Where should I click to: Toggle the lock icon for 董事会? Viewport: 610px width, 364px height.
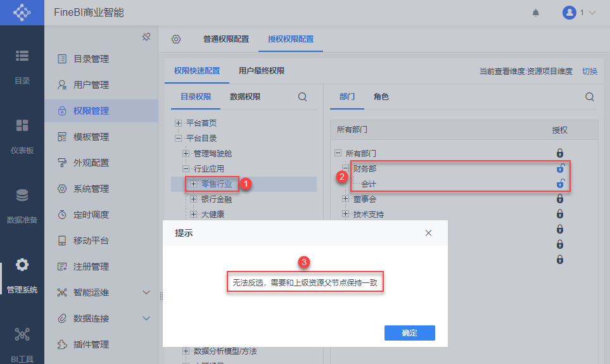click(x=560, y=199)
